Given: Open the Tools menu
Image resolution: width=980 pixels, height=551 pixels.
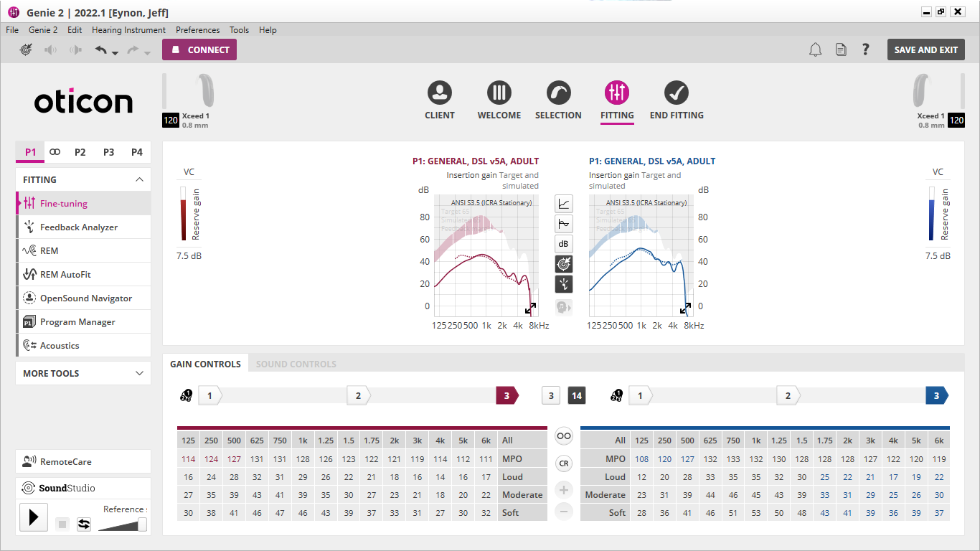Looking at the screenshot, I should point(239,30).
